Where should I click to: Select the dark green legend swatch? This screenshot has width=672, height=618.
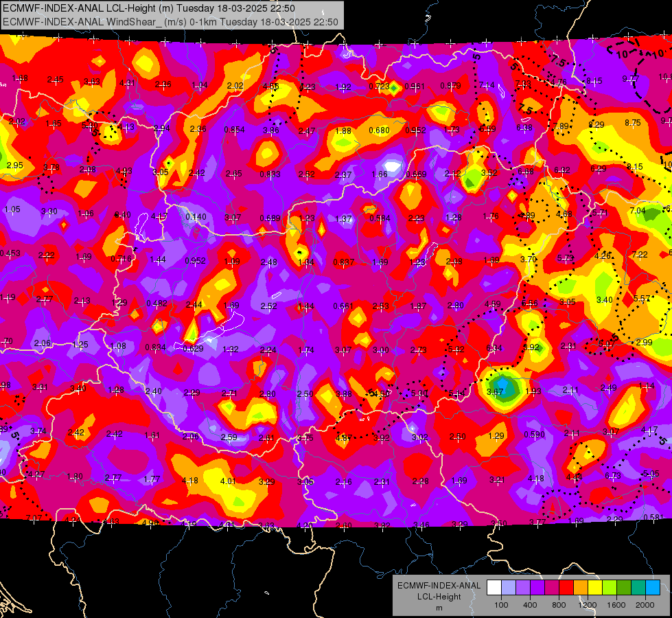coord(624,588)
